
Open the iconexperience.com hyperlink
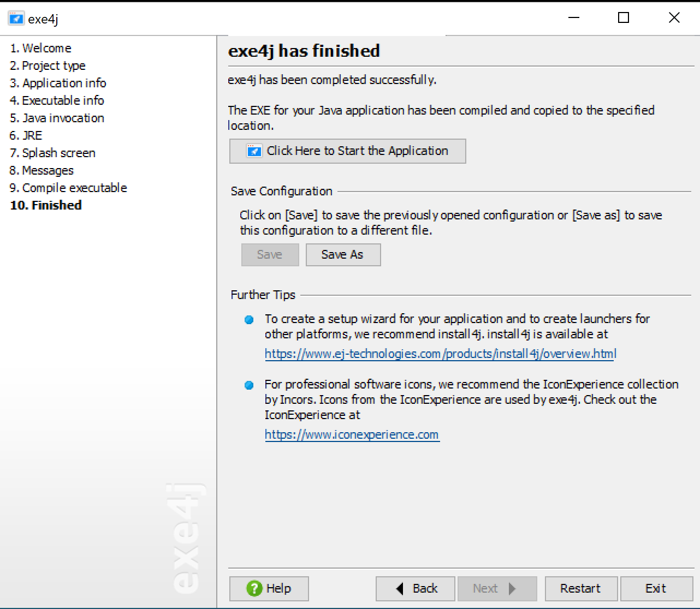point(352,435)
